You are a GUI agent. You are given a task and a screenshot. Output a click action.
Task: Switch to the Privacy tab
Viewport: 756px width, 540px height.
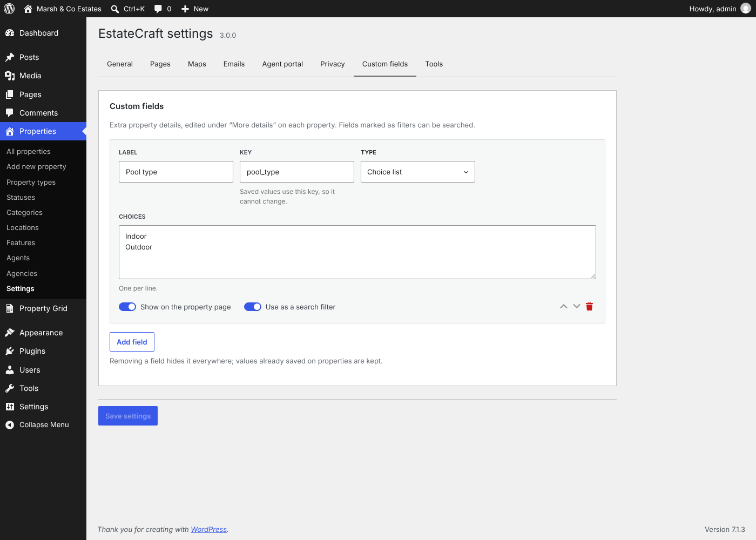coord(333,64)
